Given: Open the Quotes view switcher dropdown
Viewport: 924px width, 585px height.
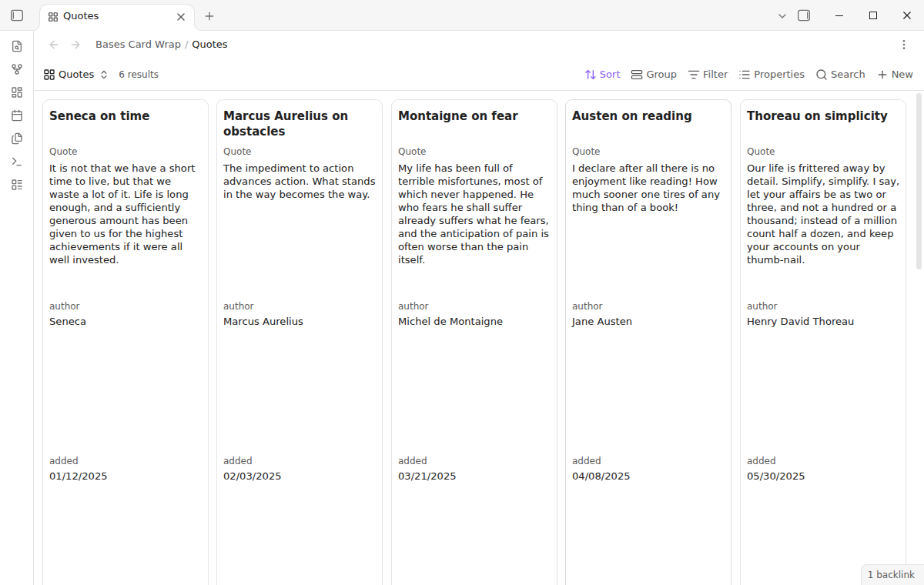Looking at the screenshot, I should click(76, 75).
